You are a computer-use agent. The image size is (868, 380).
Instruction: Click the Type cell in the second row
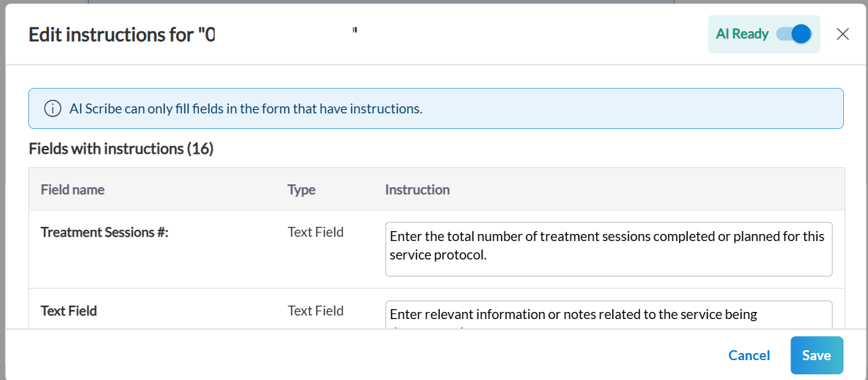click(315, 311)
